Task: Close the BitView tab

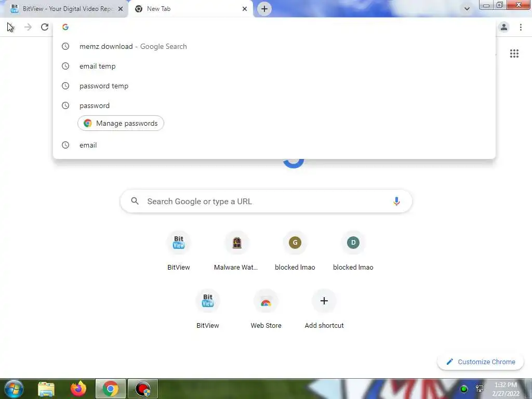Action: point(121,9)
